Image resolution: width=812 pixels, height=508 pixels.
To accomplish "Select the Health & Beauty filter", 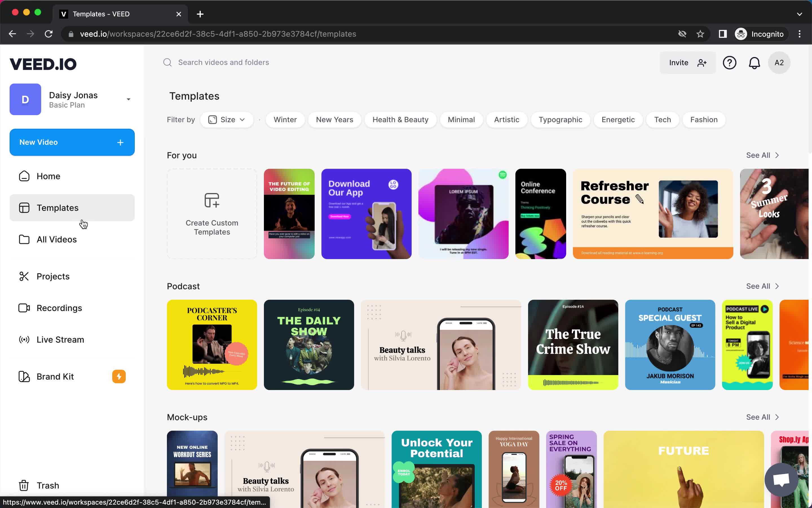I will (400, 120).
